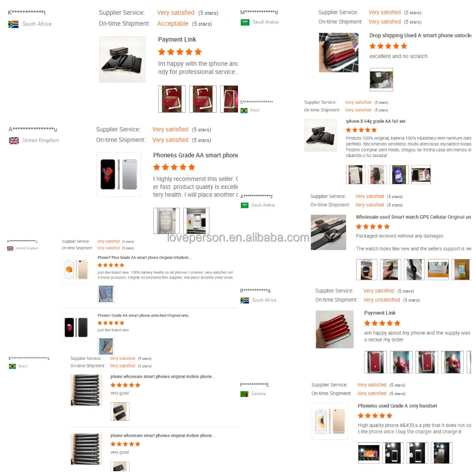
Task: Click the Brazil flag beside S*** reviewer
Action: 244,110
